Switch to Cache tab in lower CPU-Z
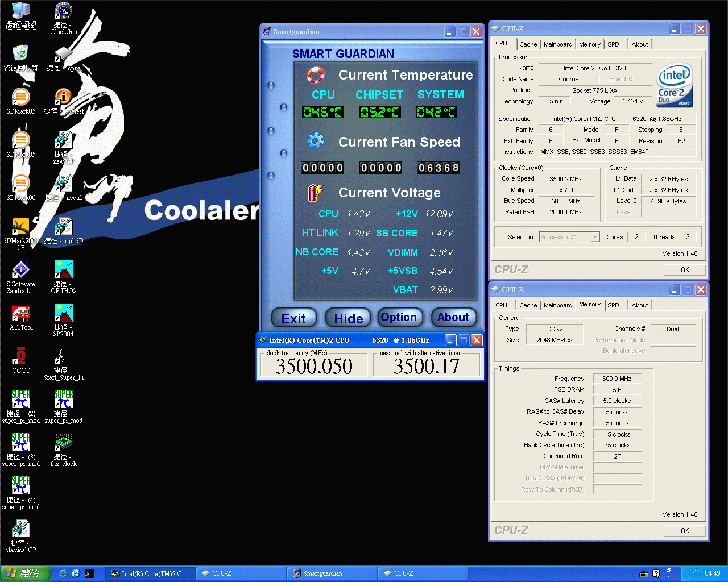Screen dimensions: 728x582 (x=528, y=305)
